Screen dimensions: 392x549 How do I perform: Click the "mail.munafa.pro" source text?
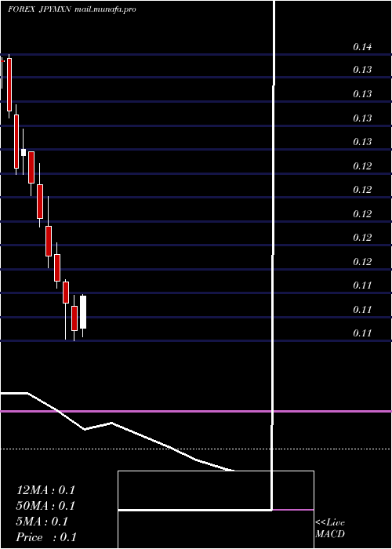(x=105, y=9)
